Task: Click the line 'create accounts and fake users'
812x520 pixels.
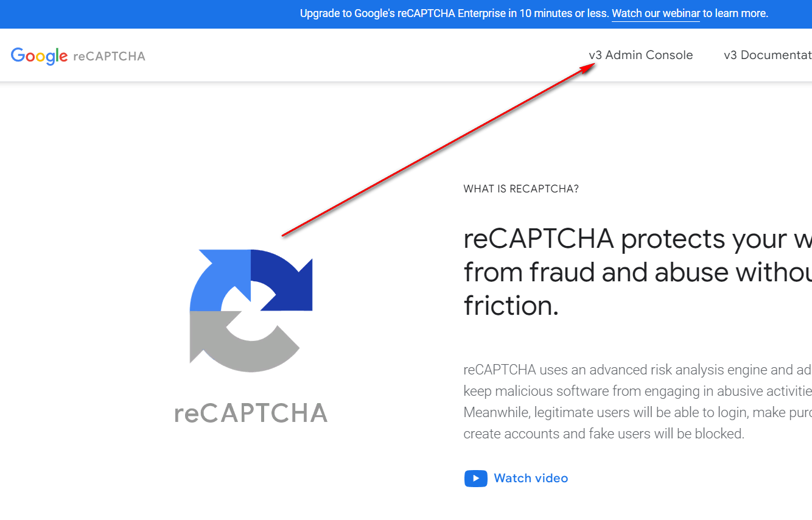Action: 603,434
